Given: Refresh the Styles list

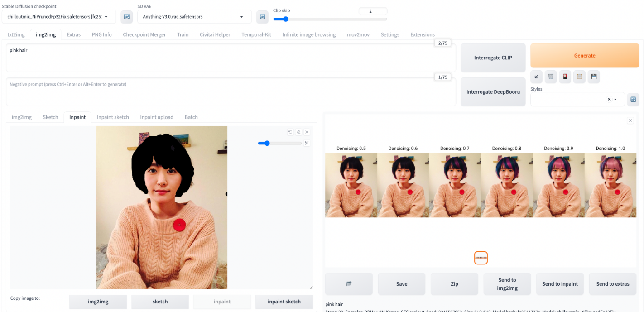Looking at the screenshot, I should point(633,99).
